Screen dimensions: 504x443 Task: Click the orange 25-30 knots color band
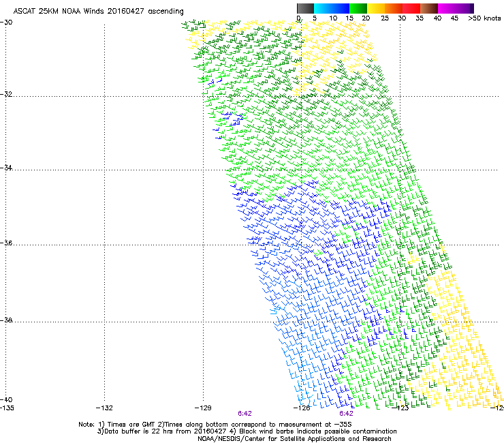(x=394, y=8)
